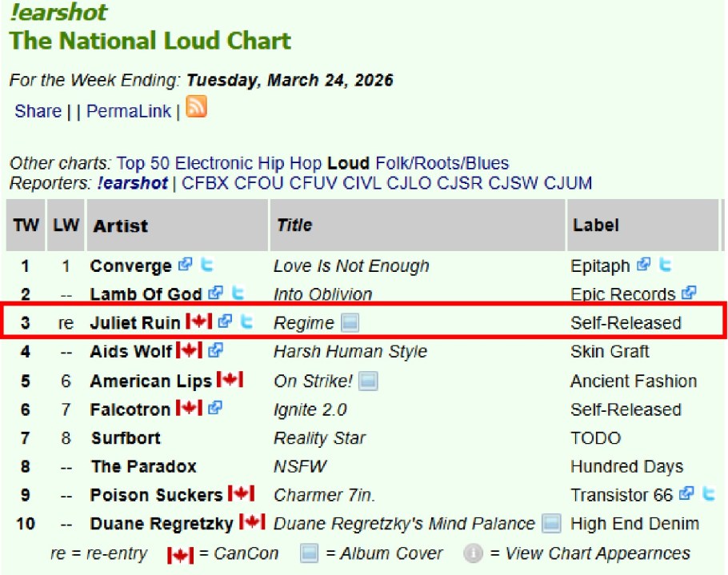The width and height of the screenshot is (728, 575).
Task: Open Falcotron's external website icon
Action: click(214, 409)
